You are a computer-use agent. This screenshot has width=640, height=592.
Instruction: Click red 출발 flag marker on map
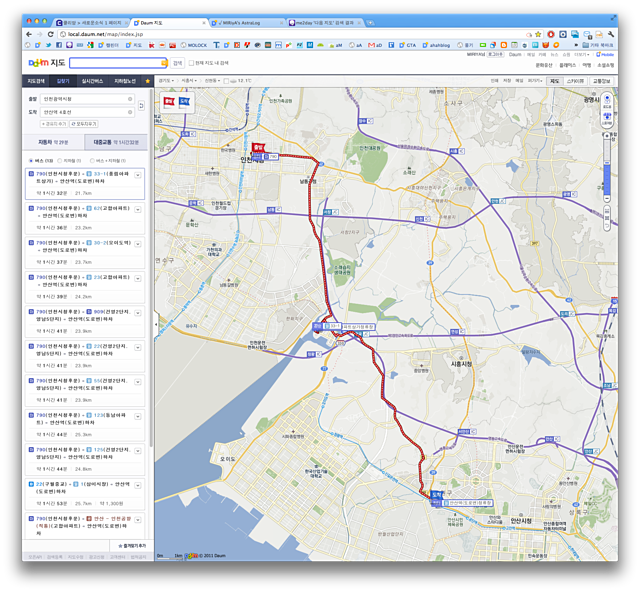(258, 148)
